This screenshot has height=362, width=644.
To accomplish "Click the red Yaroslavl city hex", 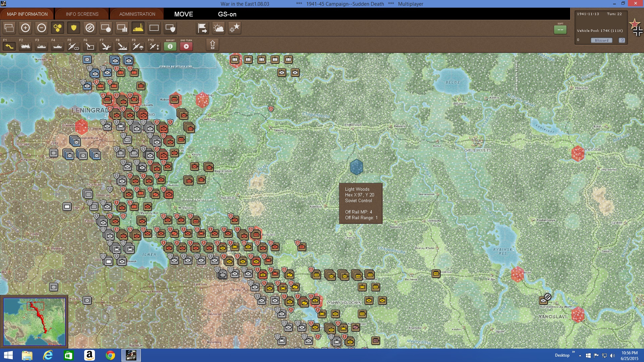I will point(578,315).
